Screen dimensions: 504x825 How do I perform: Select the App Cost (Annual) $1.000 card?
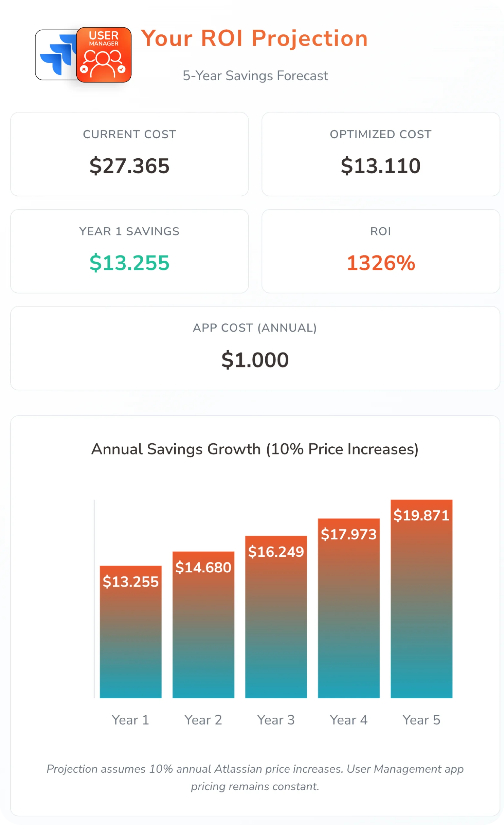255,348
